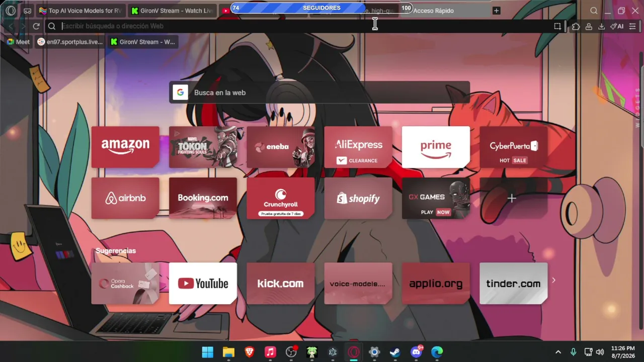644x362 pixels.
Task: Open the GX Corner controller icon
Action: pyautogui.click(x=27, y=11)
